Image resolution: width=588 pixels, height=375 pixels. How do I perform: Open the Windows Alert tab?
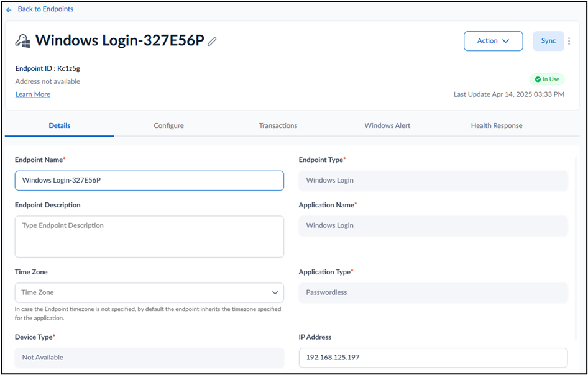point(387,125)
